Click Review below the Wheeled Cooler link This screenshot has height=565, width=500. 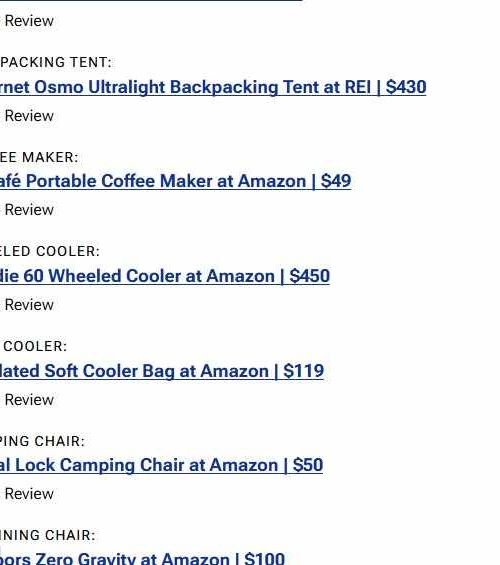[29, 305]
